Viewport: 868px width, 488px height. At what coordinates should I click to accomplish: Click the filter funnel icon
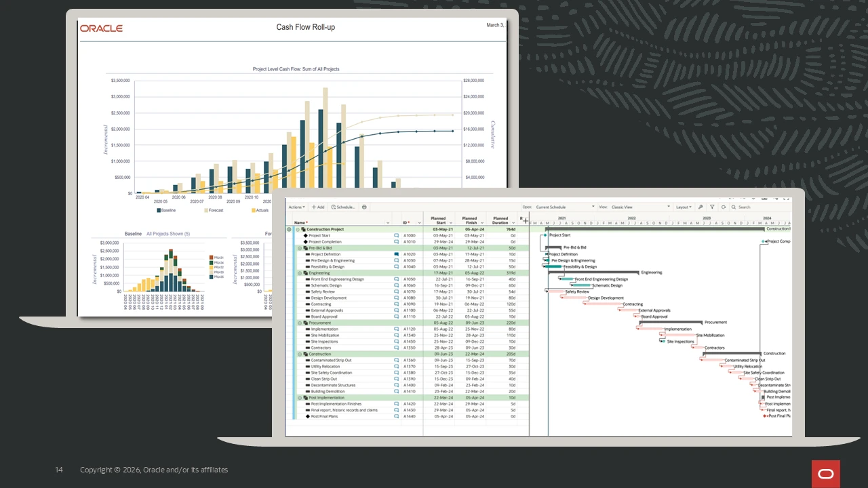712,207
